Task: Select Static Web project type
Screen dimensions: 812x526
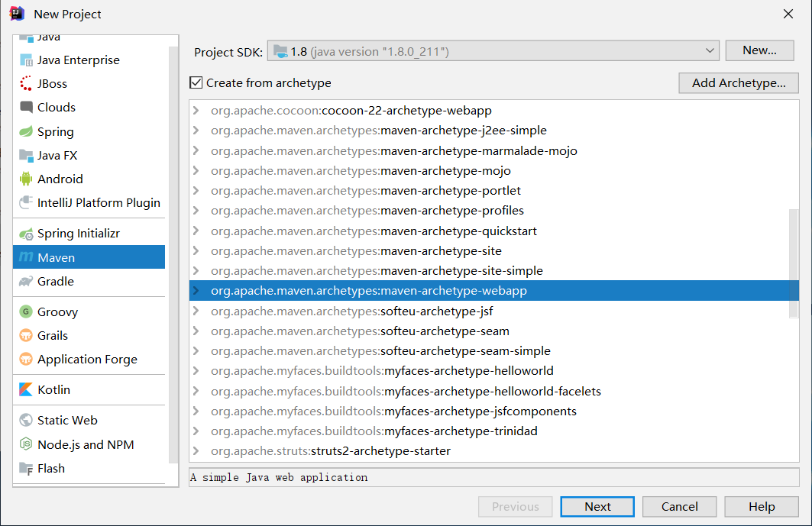Action: [x=89, y=420]
